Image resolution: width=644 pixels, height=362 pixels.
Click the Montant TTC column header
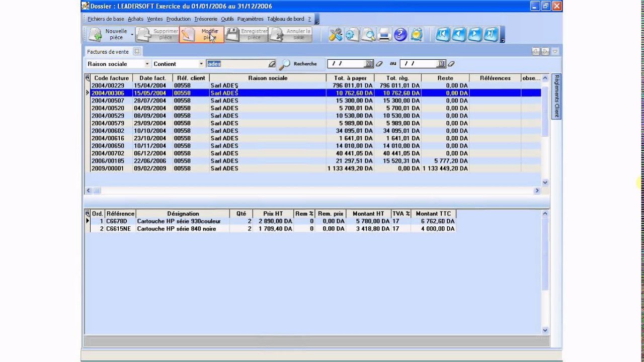433,214
